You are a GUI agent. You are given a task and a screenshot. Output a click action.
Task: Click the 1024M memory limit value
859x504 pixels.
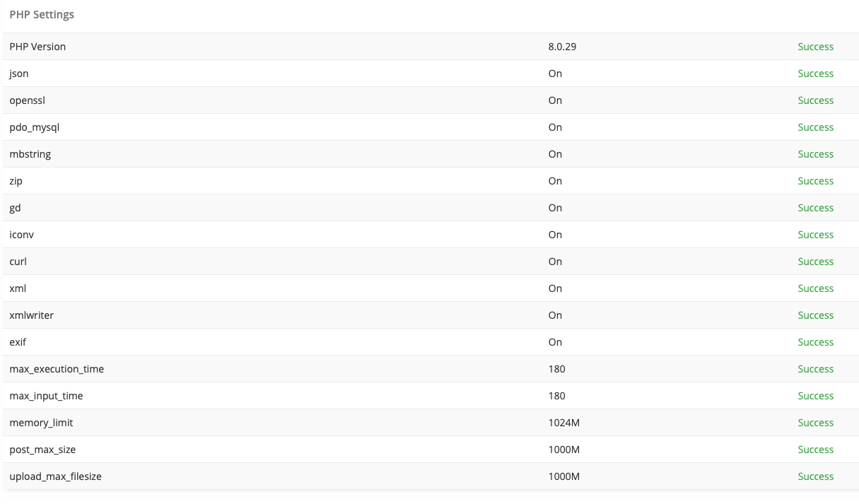[564, 423]
